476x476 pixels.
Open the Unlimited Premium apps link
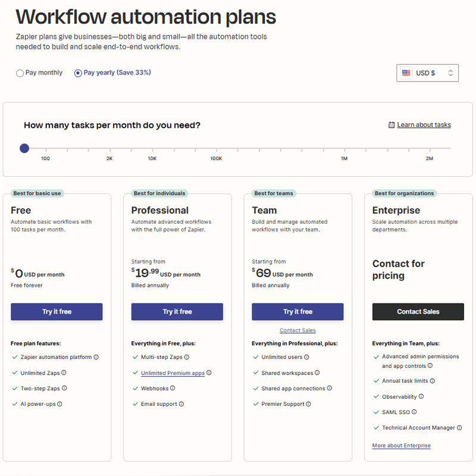tap(173, 373)
